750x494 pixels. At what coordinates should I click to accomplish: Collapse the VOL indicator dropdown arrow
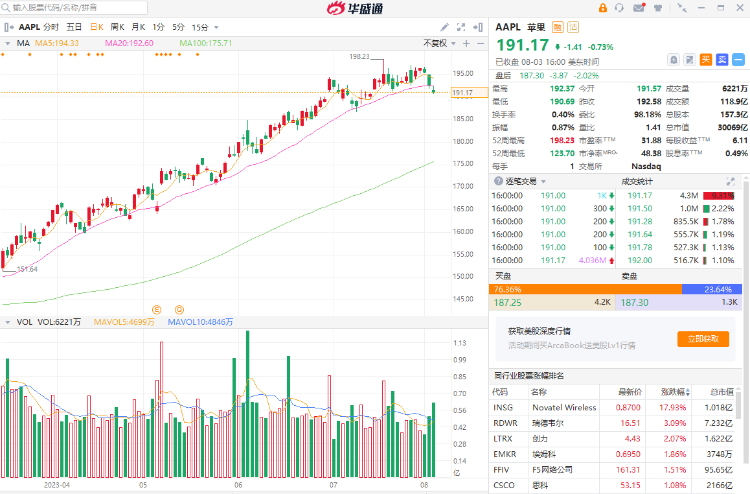pos(9,322)
